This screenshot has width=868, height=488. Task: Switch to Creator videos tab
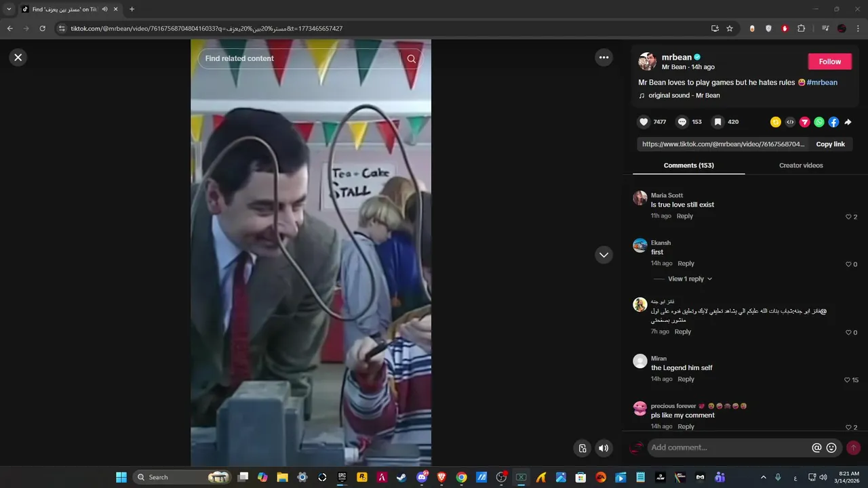[x=801, y=165]
